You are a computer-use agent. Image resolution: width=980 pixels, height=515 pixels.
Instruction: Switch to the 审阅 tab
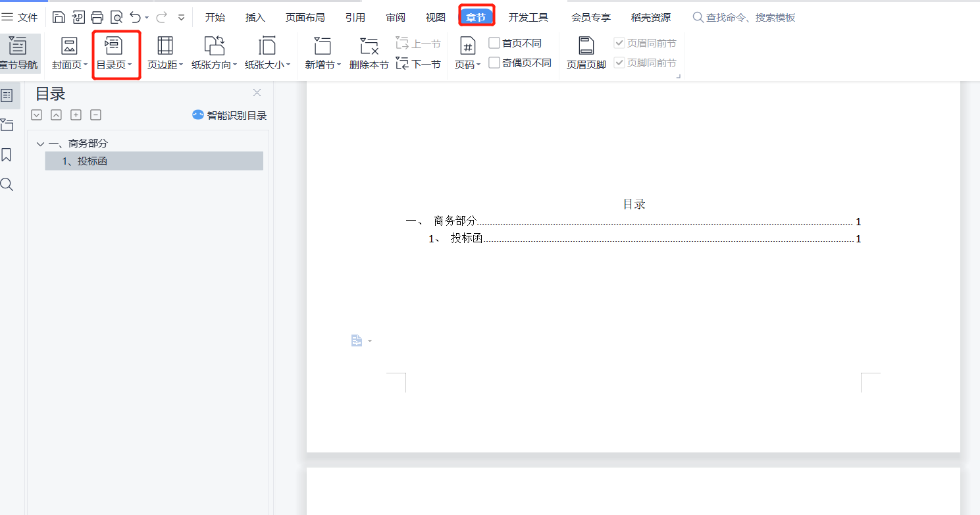pos(396,18)
